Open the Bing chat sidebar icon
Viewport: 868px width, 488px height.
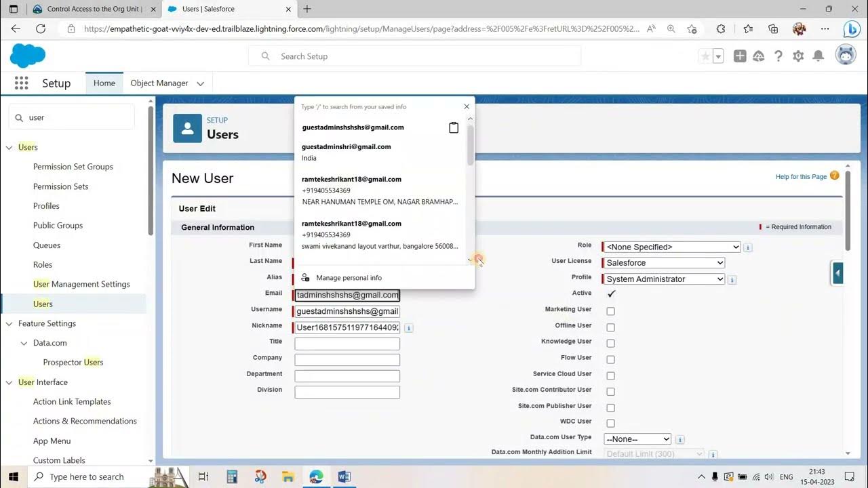pyautogui.click(x=852, y=29)
